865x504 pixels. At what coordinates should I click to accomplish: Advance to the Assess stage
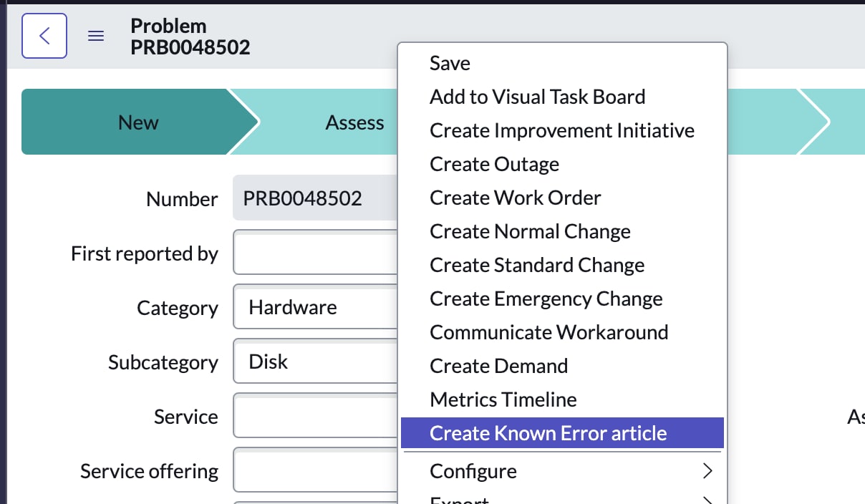click(x=354, y=122)
